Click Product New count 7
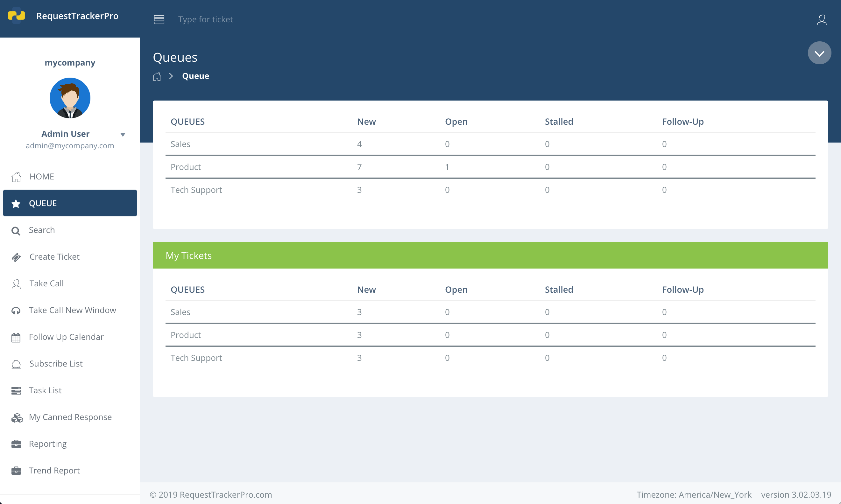841x504 pixels. point(359,167)
